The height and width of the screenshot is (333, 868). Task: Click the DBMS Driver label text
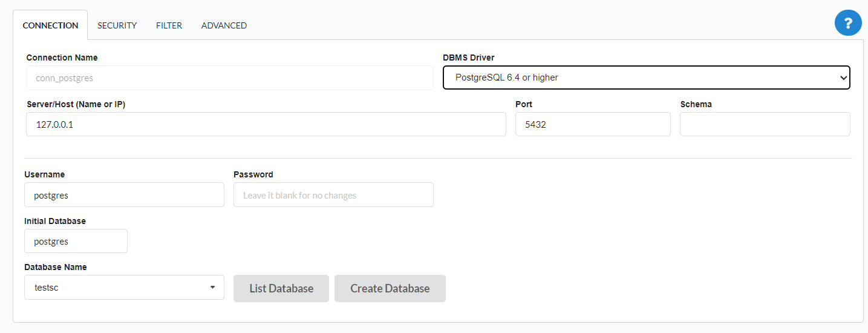[x=468, y=58]
